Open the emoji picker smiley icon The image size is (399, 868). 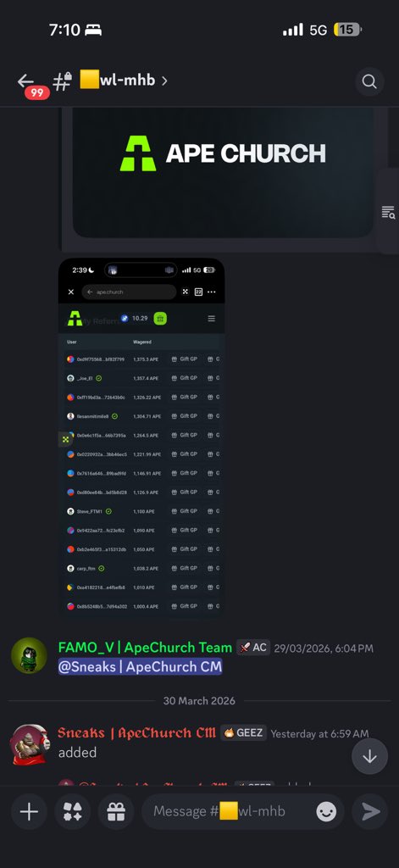point(326,811)
